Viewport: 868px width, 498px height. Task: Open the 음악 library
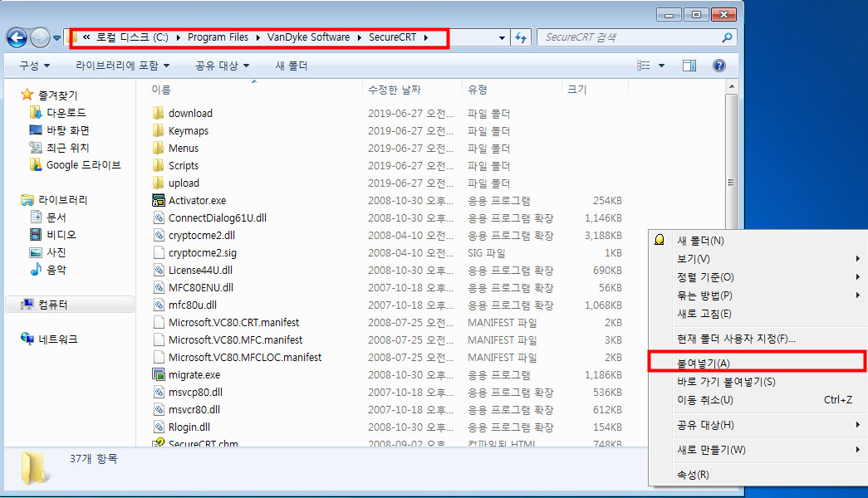point(56,270)
